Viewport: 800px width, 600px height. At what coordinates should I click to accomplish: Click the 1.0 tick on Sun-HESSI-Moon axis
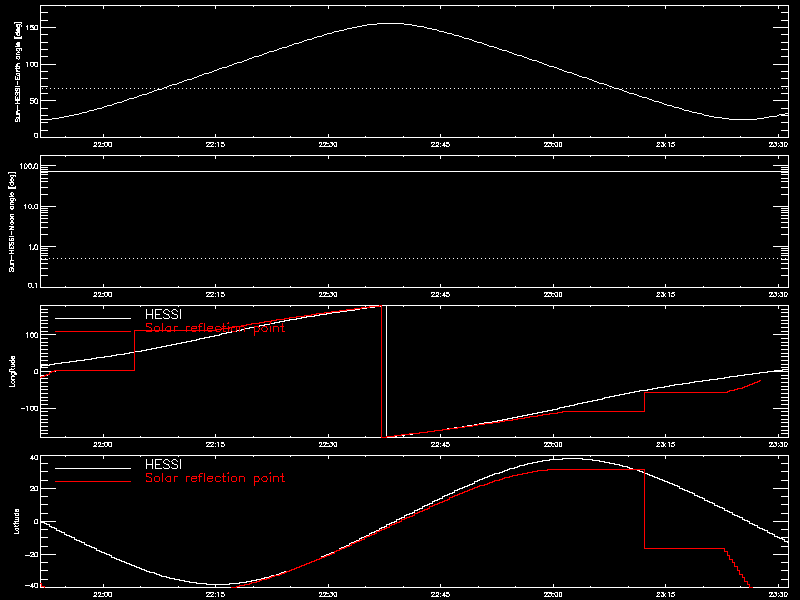click(32, 247)
